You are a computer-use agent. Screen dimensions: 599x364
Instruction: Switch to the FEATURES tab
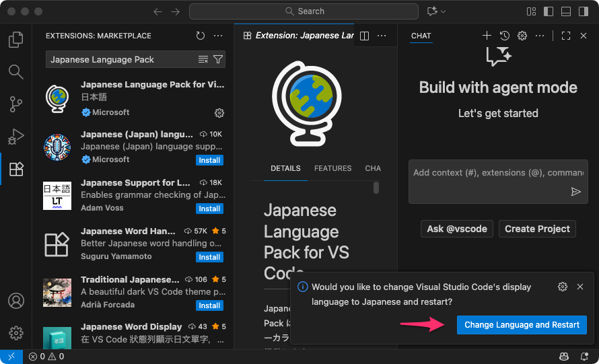(x=332, y=168)
